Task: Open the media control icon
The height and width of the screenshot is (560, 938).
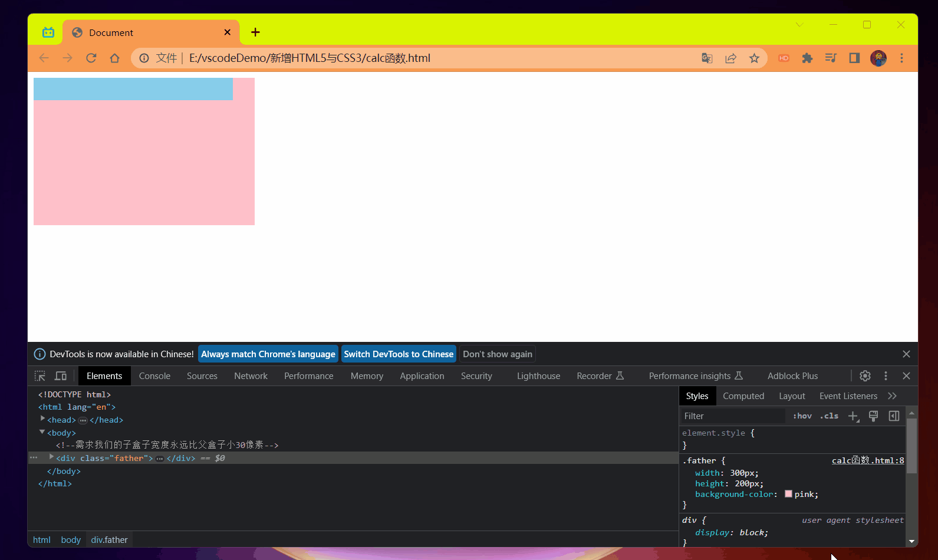Action: point(831,58)
